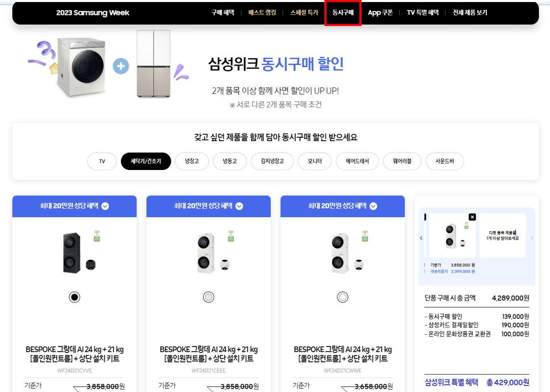Show next item in bundle cart
The width and height of the screenshot is (550, 392).
click(x=532, y=238)
